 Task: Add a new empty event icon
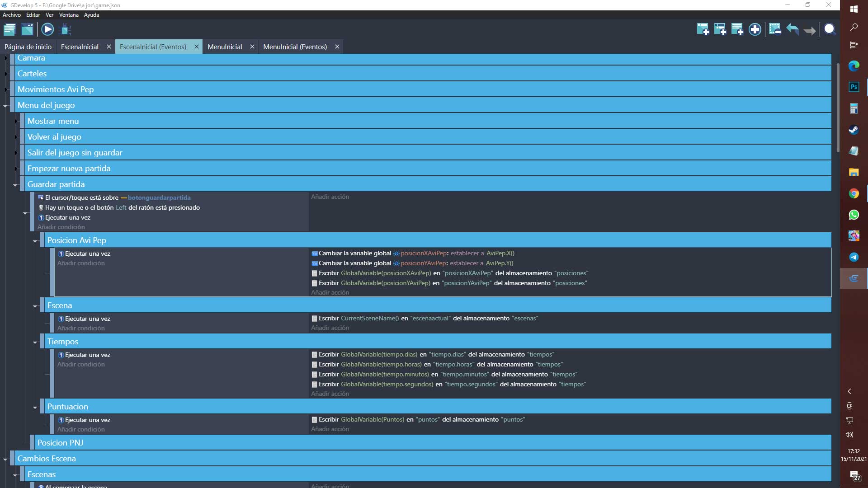point(703,29)
